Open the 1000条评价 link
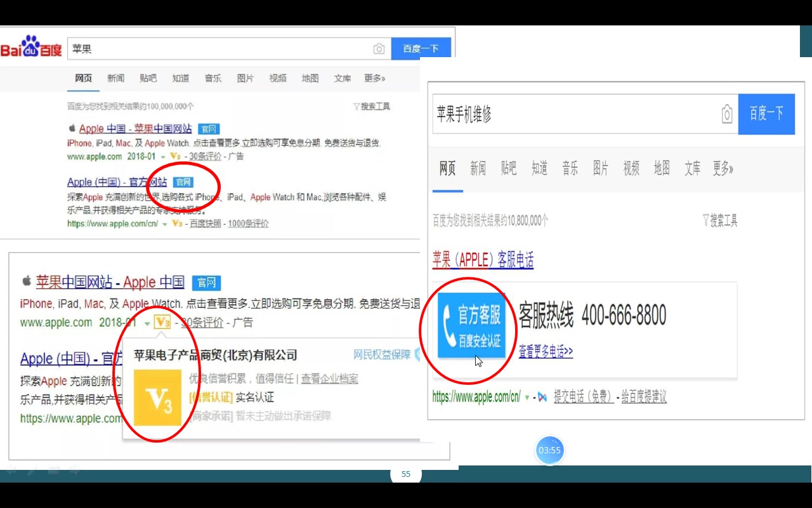This screenshot has height=508, width=812. click(248, 224)
